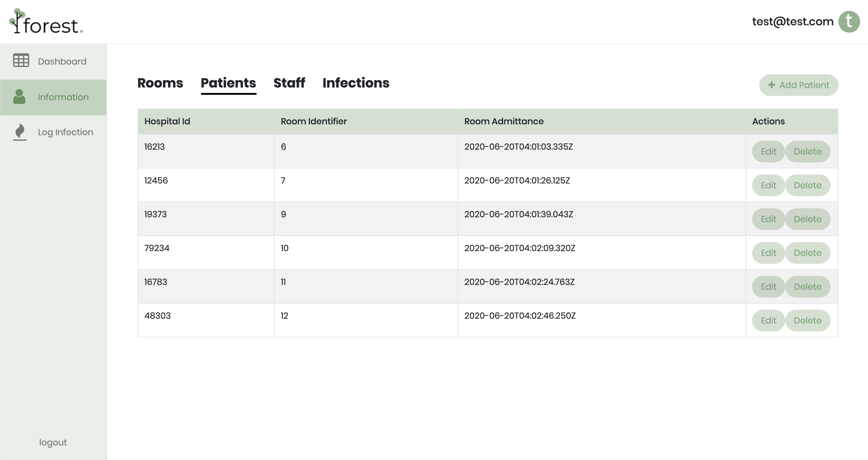Delete patient with Hospital Id 12456

(x=807, y=185)
